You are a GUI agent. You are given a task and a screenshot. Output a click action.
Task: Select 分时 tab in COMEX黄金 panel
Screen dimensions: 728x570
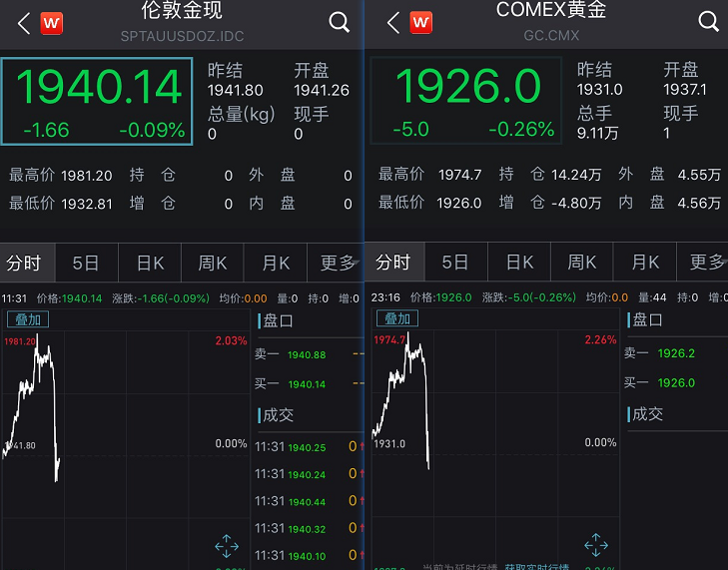click(394, 262)
